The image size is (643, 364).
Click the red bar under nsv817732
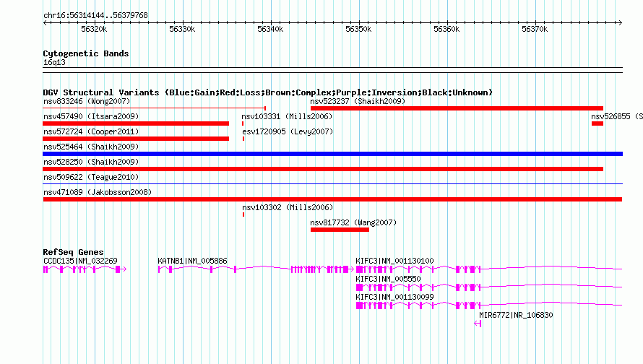tap(340, 230)
